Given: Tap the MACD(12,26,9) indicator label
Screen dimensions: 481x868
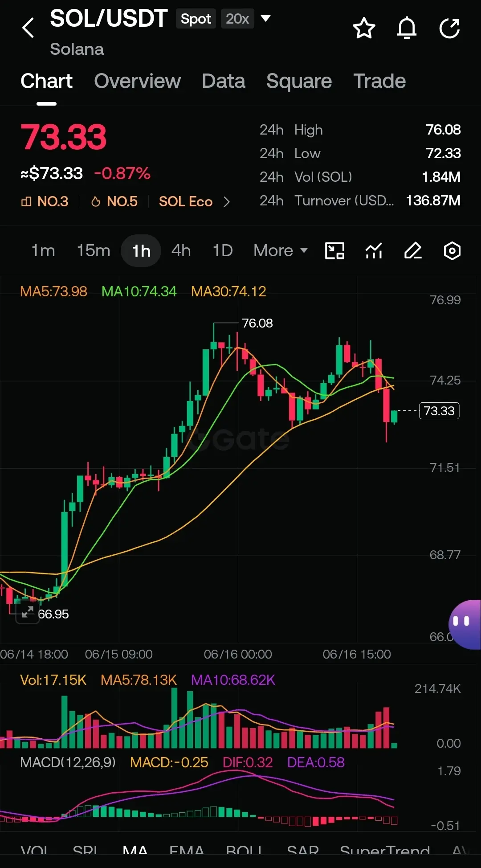Looking at the screenshot, I should click(x=68, y=762).
